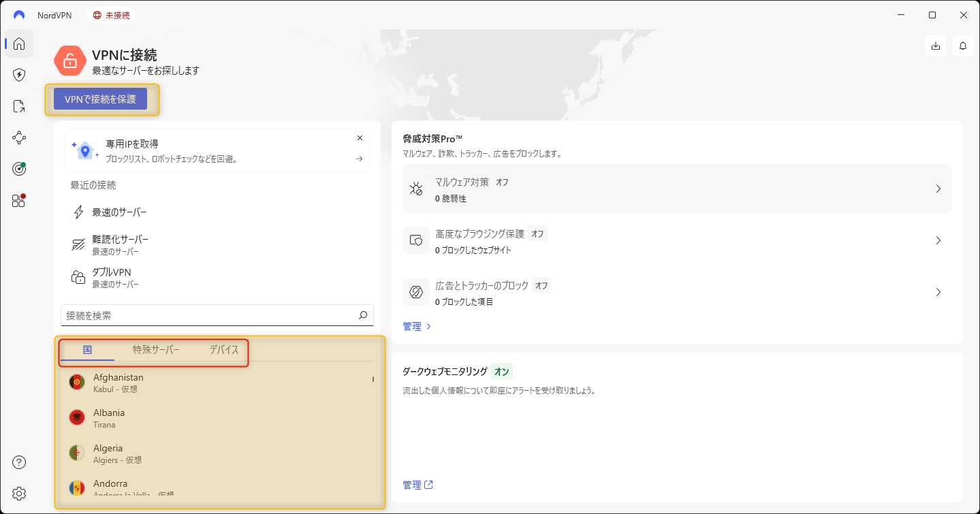
Task: Select Albania from the country list
Action: (x=109, y=418)
